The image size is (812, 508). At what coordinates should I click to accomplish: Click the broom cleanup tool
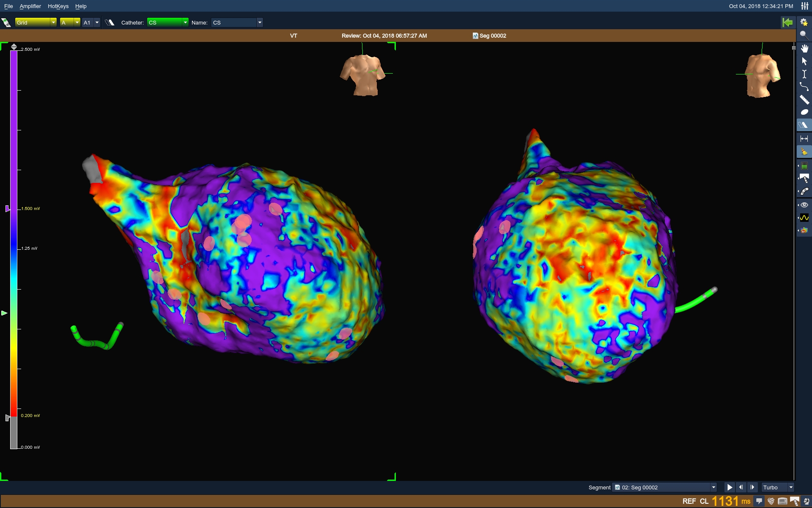click(x=804, y=152)
